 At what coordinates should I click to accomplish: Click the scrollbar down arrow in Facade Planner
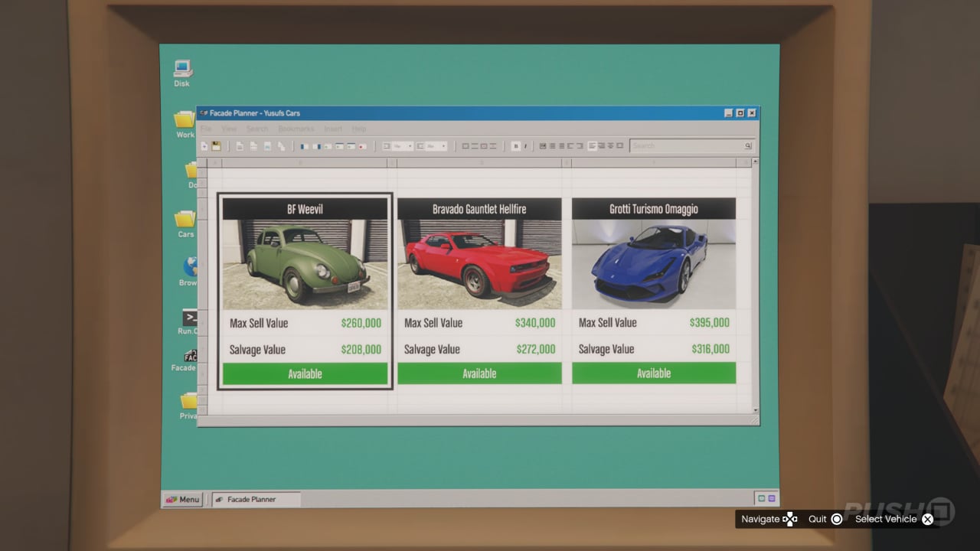pyautogui.click(x=756, y=410)
